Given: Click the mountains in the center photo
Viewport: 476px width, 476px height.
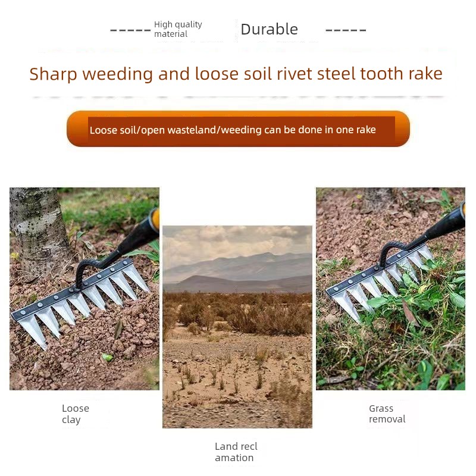Looking at the screenshot, I should click(237, 272).
